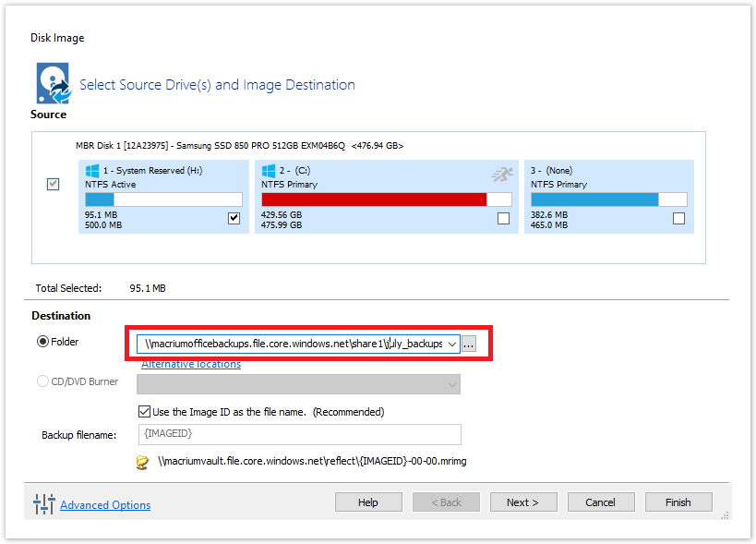Open folder browse ellipsis button
756x544 pixels.
469,344
